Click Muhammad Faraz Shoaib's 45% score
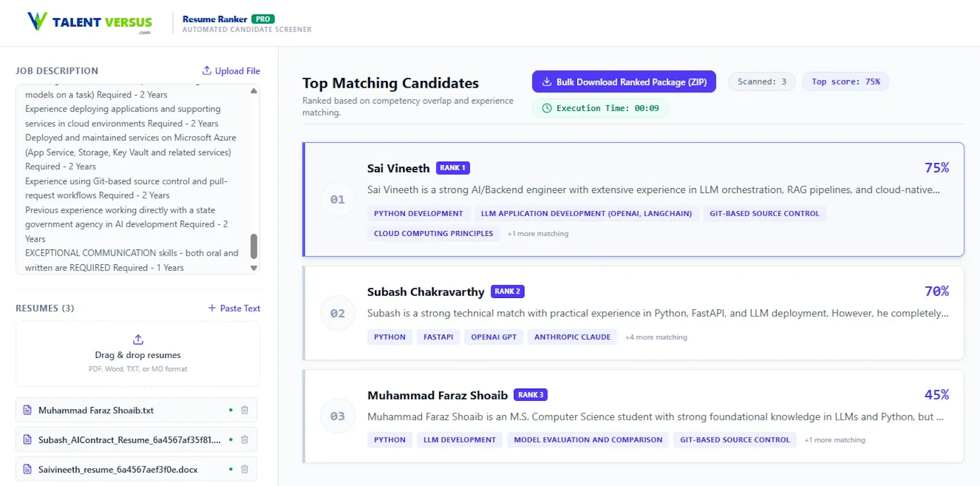Image resolution: width=980 pixels, height=486 pixels. (x=937, y=395)
